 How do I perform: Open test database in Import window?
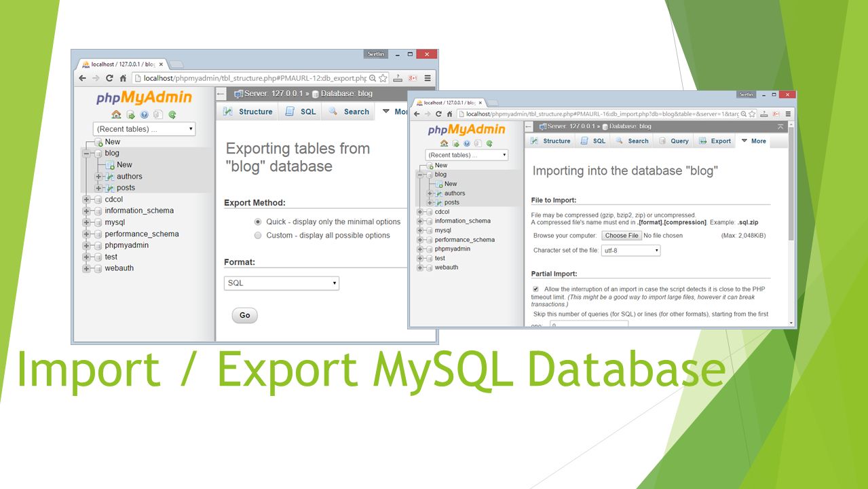440,258
